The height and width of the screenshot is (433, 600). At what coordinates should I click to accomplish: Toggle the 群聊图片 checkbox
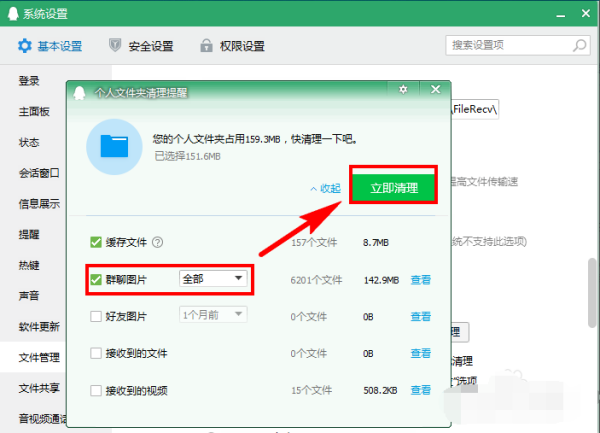[x=96, y=279]
